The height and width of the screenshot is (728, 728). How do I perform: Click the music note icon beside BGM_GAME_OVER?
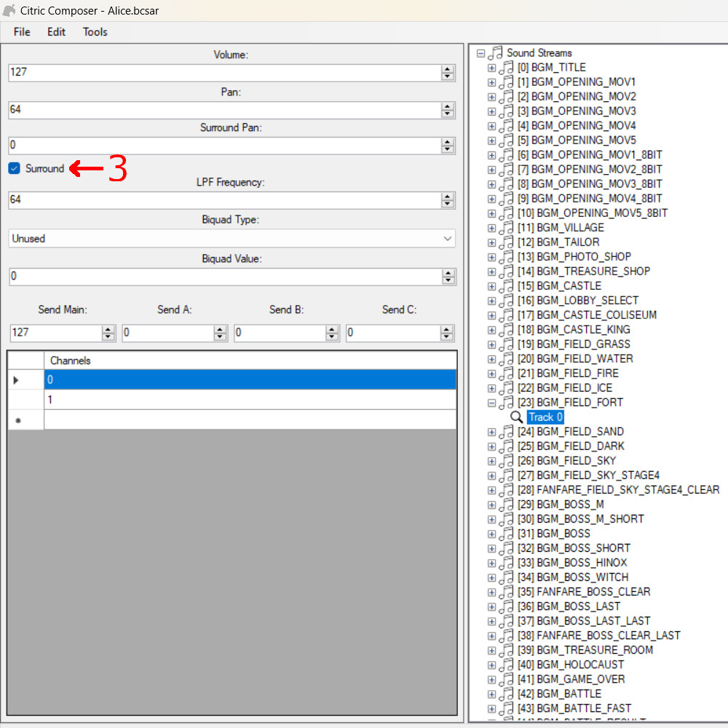pyautogui.click(x=506, y=679)
